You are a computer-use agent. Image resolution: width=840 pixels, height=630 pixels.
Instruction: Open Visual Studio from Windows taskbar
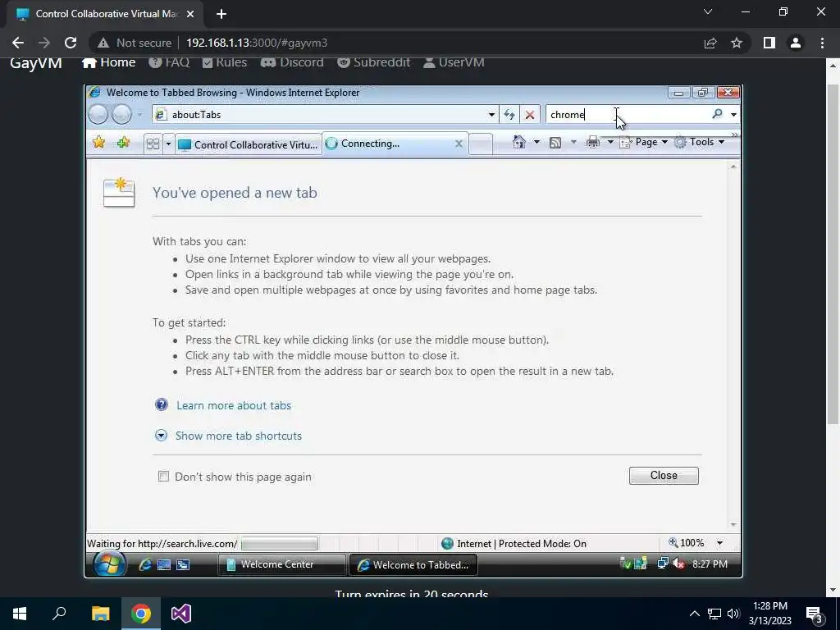[x=181, y=614]
